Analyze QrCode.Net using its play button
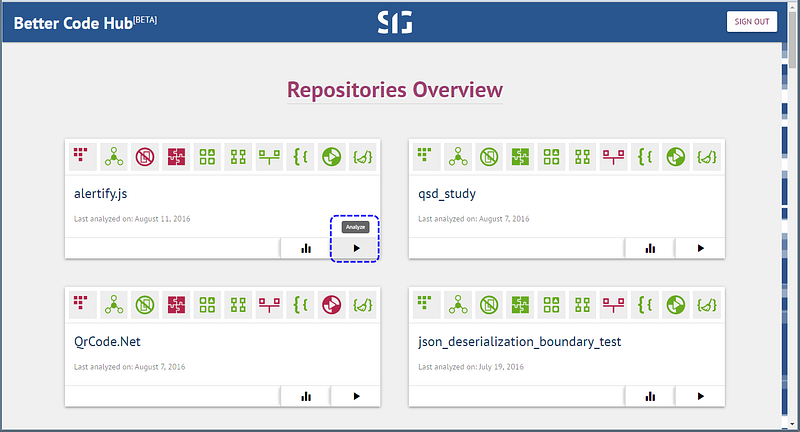 click(x=356, y=396)
